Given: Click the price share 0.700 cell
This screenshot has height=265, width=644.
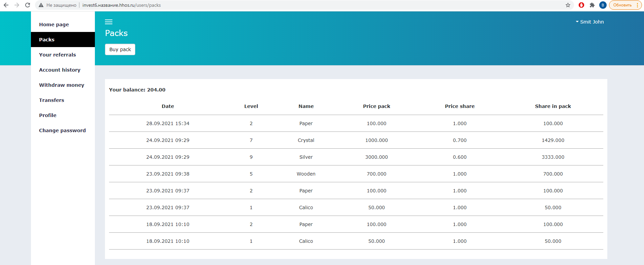Looking at the screenshot, I should [x=460, y=140].
